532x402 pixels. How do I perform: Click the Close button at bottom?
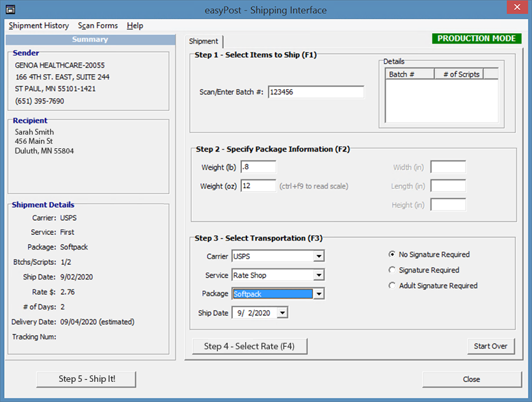tap(472, 379)
